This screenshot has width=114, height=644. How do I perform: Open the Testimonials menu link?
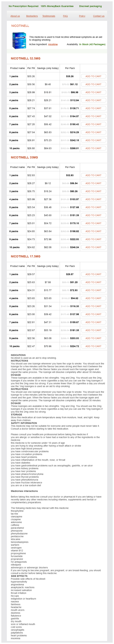coord(49,16)
